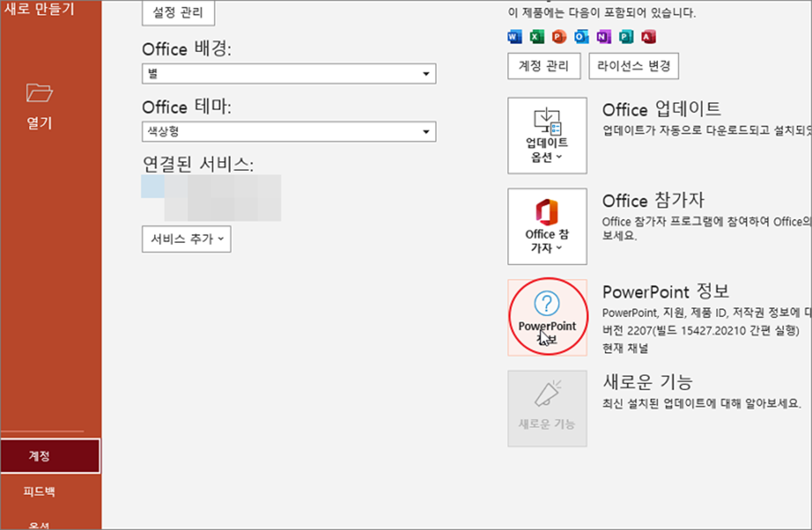
Task: Open the 서비스 추가 dropdown
Action: [186, 239]
